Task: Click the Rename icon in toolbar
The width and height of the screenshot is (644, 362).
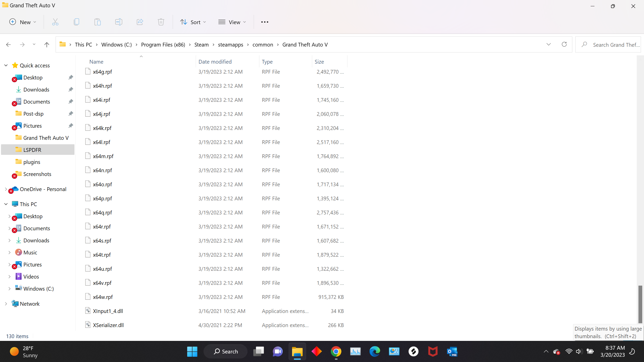Action: [119, 22]
